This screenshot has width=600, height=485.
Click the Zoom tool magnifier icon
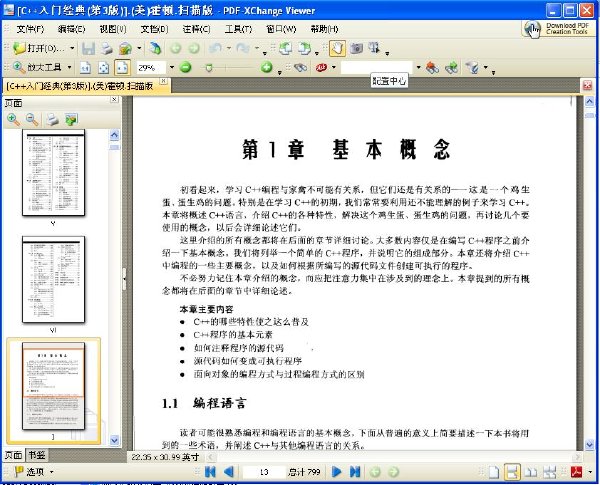click(19, 67)
